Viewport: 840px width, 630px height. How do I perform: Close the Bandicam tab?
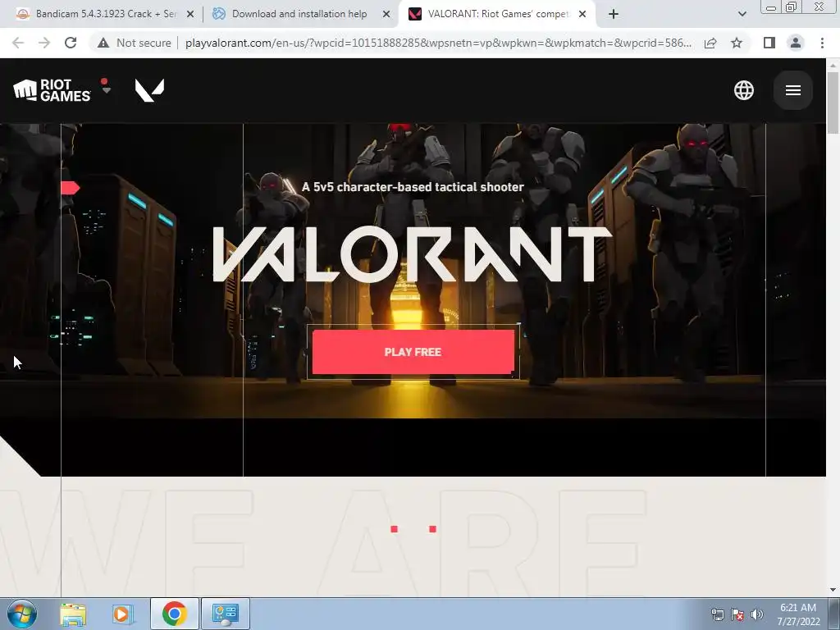pos(190,14)
